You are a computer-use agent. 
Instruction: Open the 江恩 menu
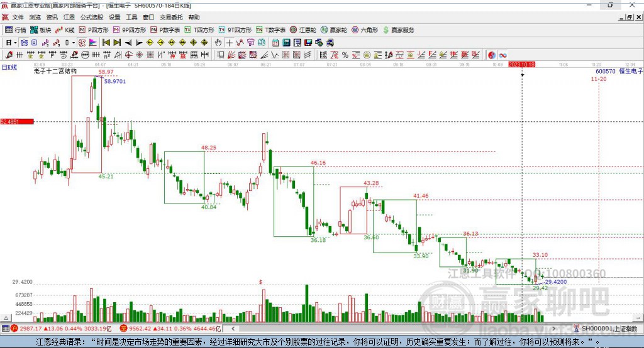tap(69, 17)
